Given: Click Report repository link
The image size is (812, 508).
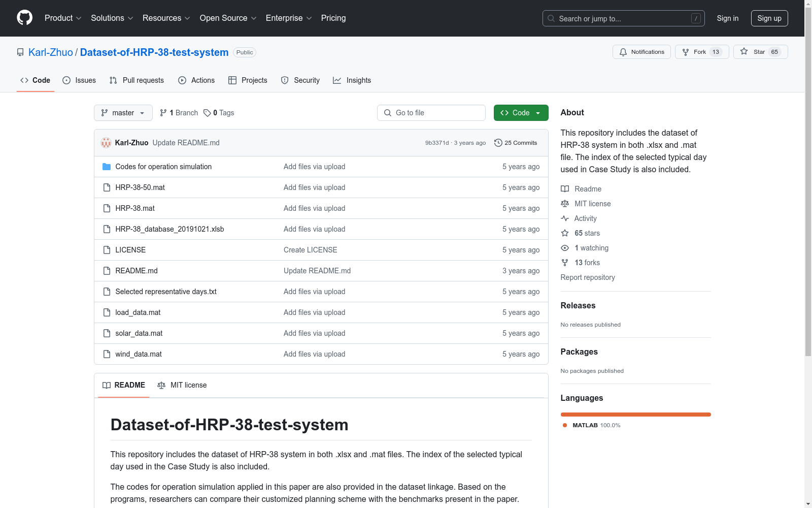Looking at the screenshot, I should [588, 277].
